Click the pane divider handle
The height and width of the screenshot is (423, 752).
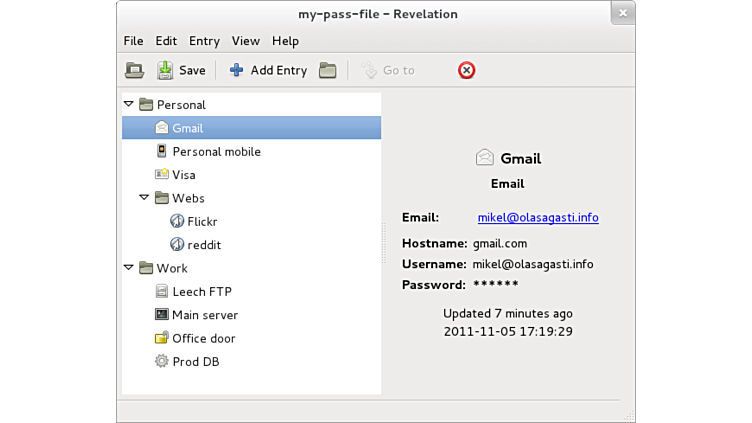(x=384, y=242)
